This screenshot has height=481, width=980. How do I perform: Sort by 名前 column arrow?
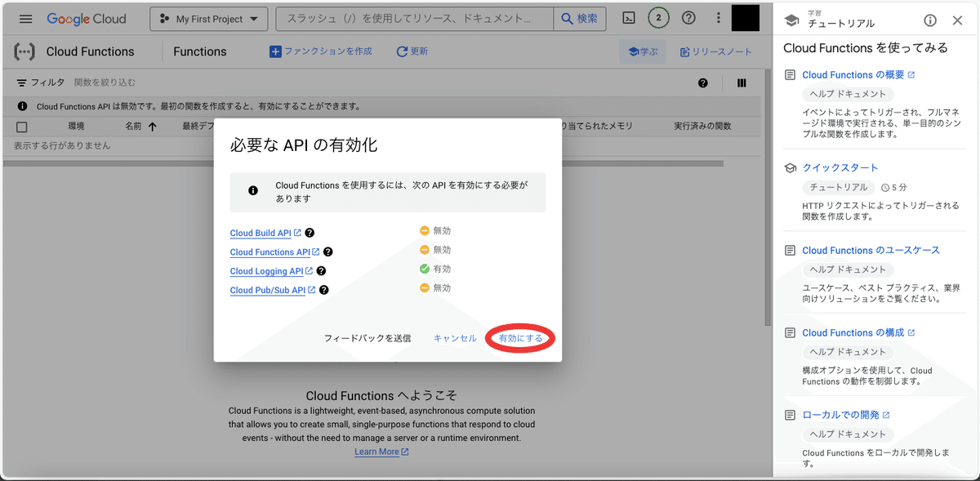[153, 127]
